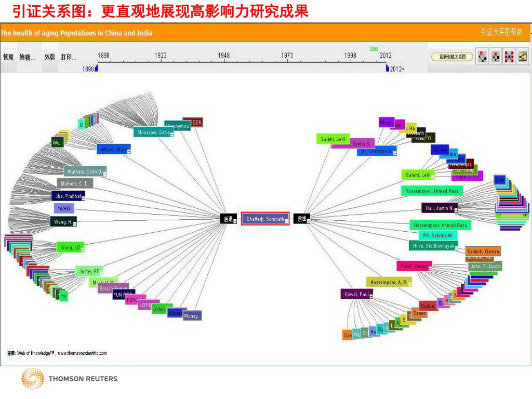
Task: Open the color palette appearance icon
Action: click(x=523, y=57)
